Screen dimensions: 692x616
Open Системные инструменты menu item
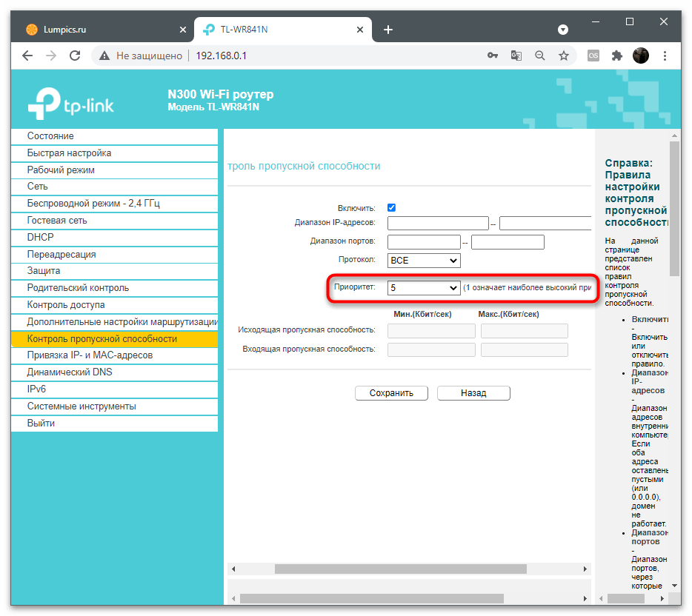click(x=114, y=406)
